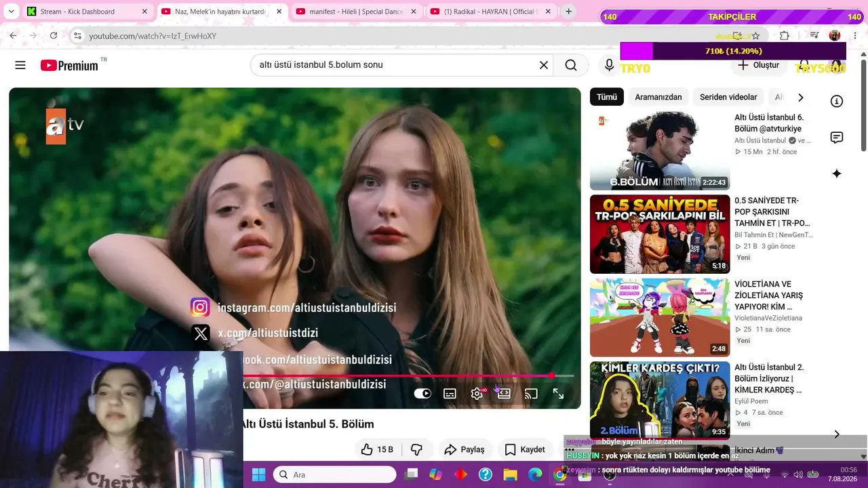Switch to the manifest - Hileli tab
868x488 pixels.
tap(356, 12)
